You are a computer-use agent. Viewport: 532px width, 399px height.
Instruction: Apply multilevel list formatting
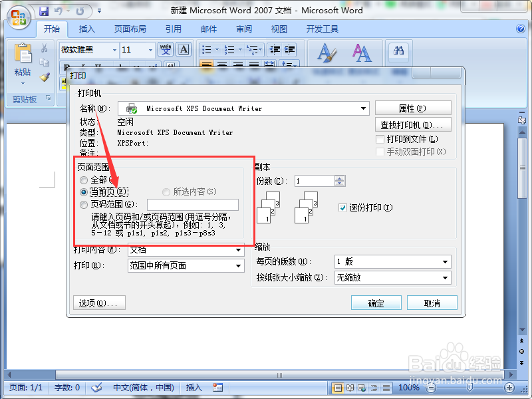252,50
